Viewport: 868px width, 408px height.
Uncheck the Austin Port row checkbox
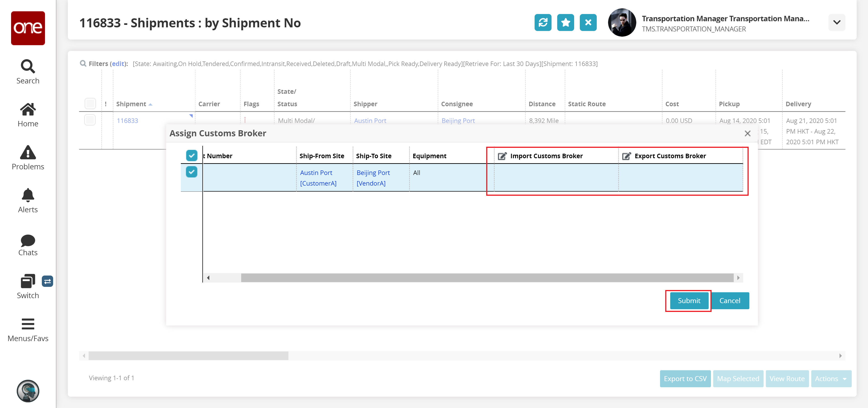click(x=191, y=172)
